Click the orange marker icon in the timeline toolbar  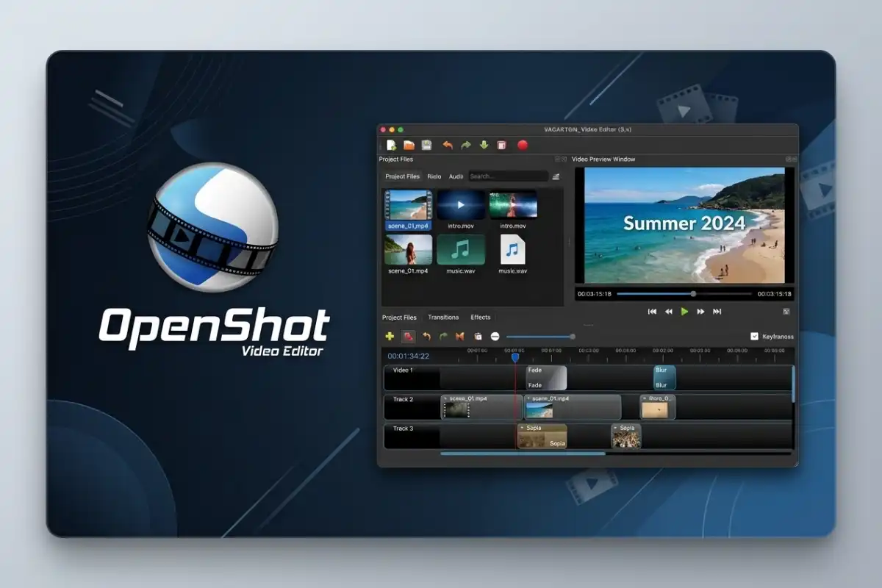pyautogui.click(x=460, y=336)
